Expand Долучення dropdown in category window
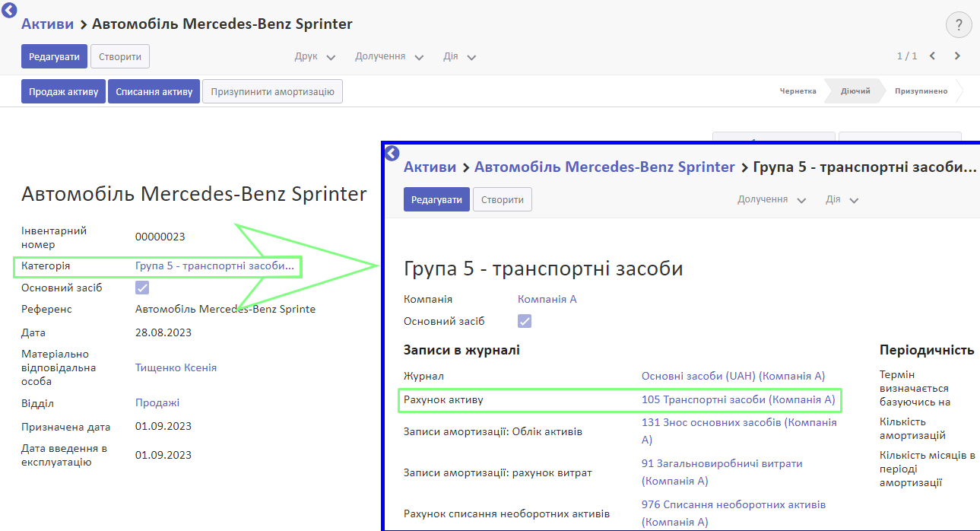Image resolution: width=980 pixels, height=531 pixels. pyautogui.click(x=772, y=200)
